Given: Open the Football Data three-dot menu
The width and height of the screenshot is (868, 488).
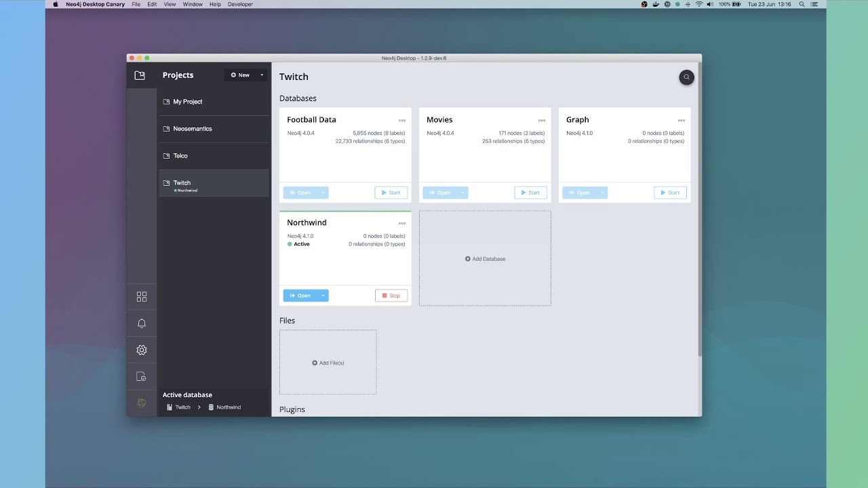Looking at the screenshot, I should tap(402, 121).
